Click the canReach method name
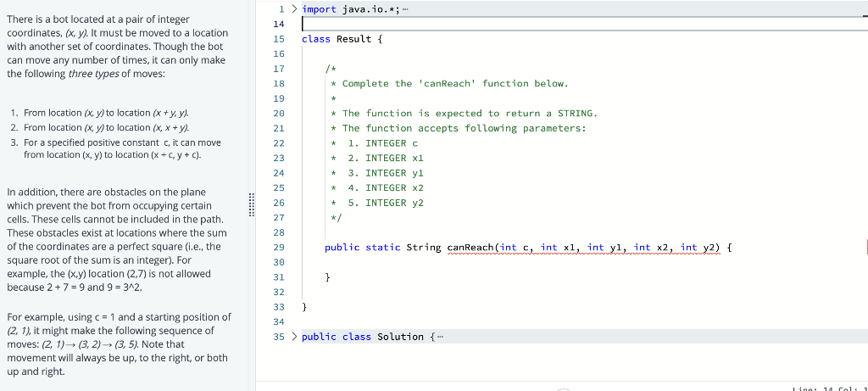868x391 pixels. tap(470, 247)
